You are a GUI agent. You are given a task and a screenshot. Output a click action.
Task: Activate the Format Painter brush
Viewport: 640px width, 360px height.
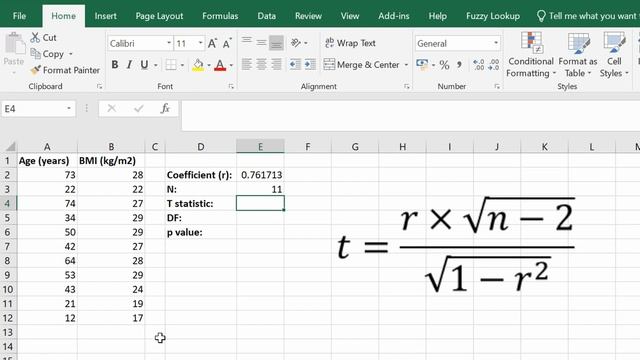[x=36, y=70]
